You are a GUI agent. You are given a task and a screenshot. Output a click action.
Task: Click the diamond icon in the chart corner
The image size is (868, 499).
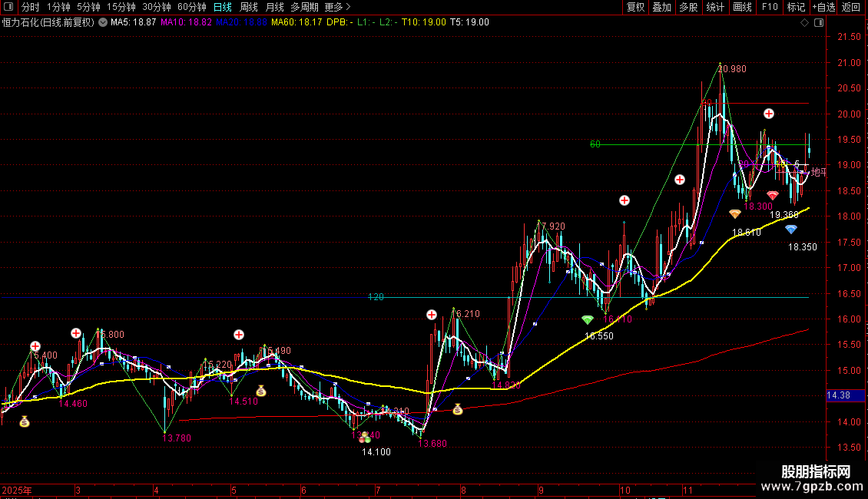(x=805, y=23)
